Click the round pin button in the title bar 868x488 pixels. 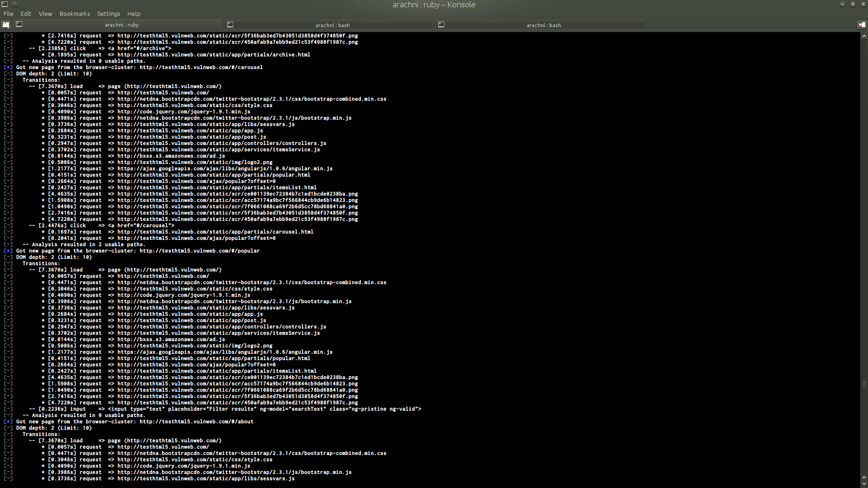point(14,4)
